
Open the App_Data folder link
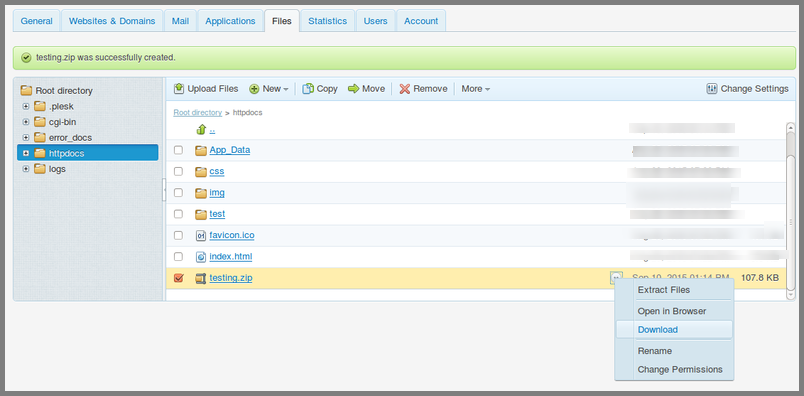pos(230,150)
